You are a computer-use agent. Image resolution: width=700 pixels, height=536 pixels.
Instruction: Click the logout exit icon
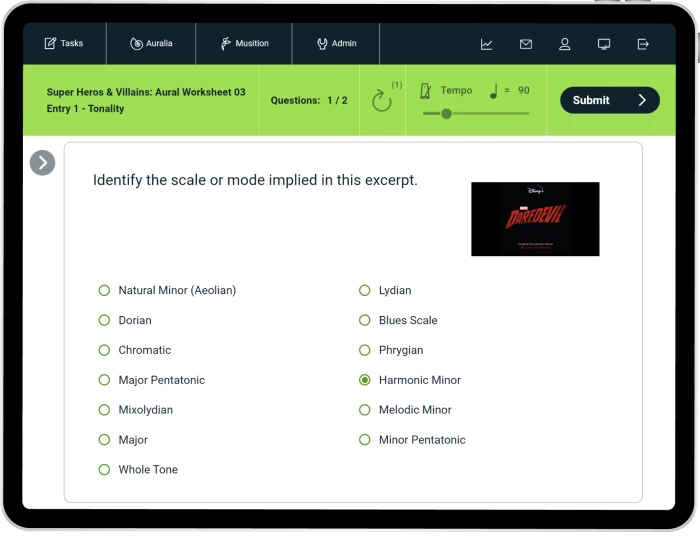click(x=643, y=44)
